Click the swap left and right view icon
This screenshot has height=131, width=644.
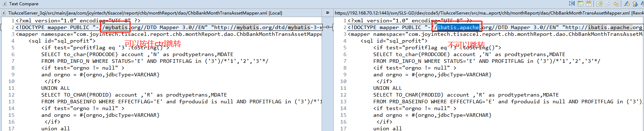(x=572, y=4)
